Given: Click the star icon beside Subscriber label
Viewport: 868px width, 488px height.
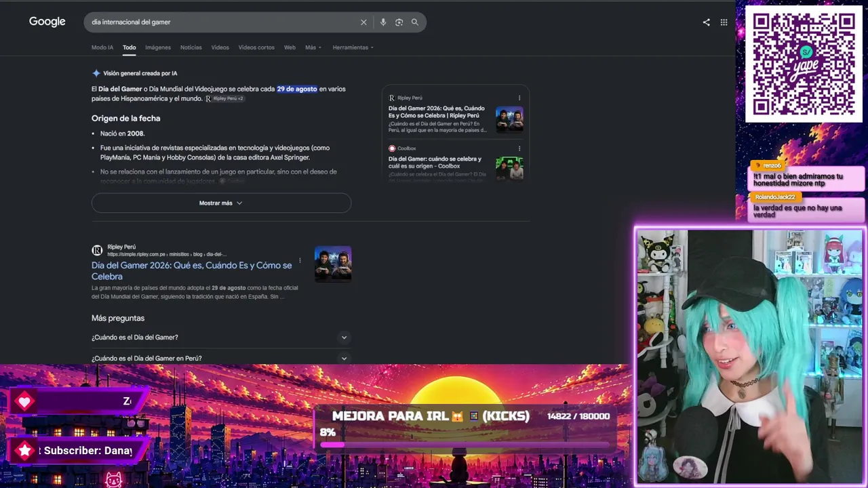Looking at the screenshot, I should point(24,451).
